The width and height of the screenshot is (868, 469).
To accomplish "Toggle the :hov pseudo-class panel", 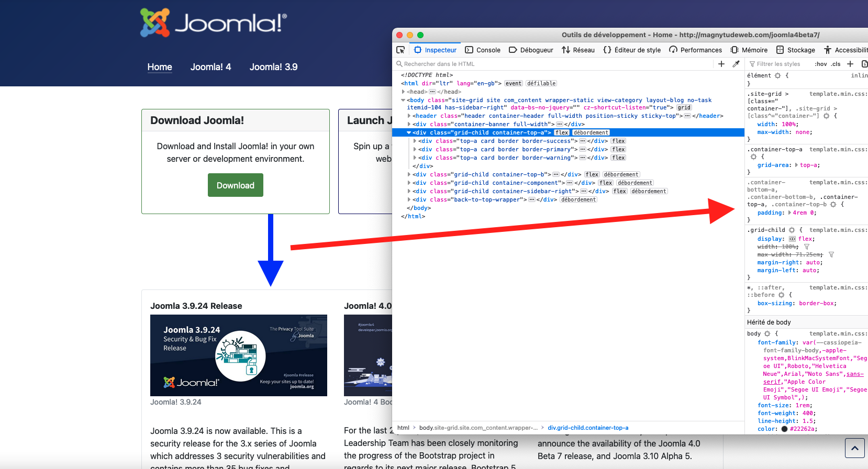I will click(821, 64).
